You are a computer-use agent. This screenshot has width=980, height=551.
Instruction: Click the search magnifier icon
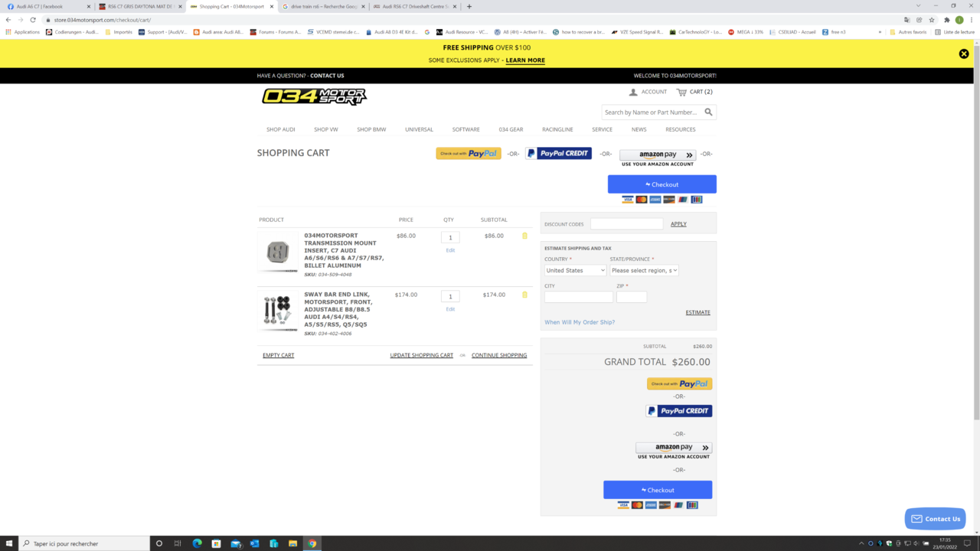(708, 112)
